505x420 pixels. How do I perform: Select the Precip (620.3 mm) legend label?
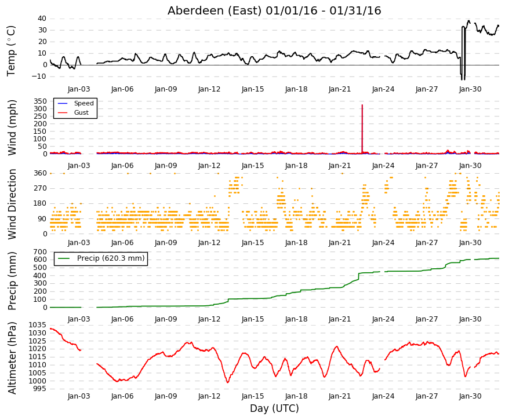(111, 258)
